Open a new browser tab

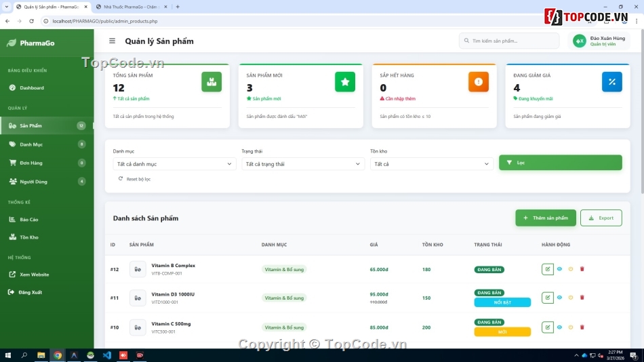(x=178, y=7)
